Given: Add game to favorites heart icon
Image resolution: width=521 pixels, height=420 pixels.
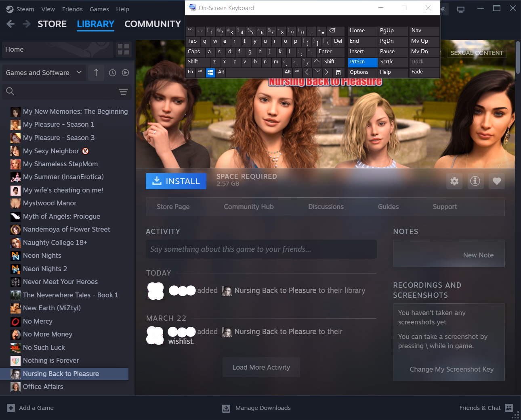Looking at the screenshot, I should tap(497, 182).
